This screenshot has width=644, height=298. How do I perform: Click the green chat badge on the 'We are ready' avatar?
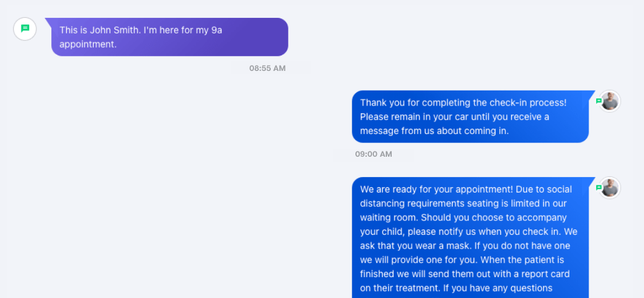coord(599,188)
